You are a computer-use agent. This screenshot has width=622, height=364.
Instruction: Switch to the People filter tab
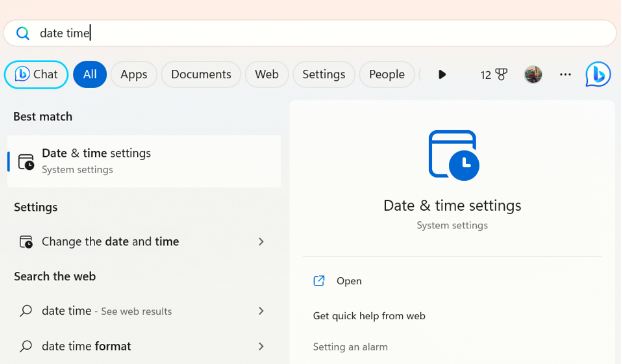pos(387,75)
